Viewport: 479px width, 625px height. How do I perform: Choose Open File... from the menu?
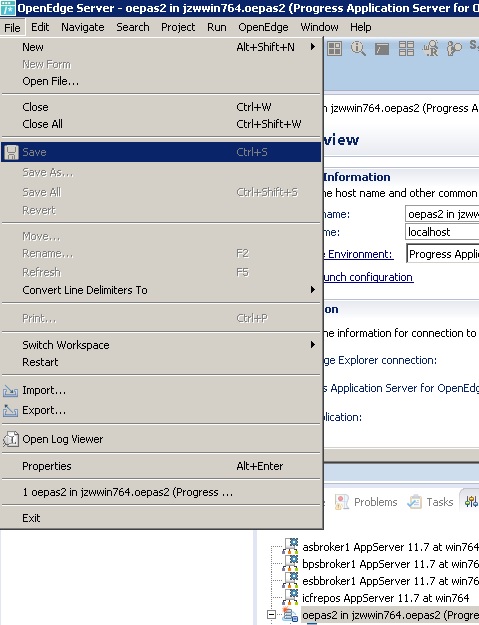[161, 81]
